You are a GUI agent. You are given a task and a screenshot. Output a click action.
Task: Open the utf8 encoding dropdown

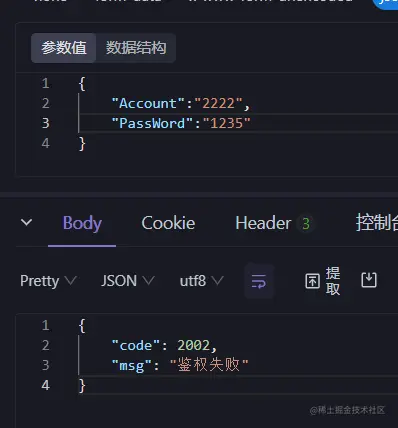coord(201,281)
